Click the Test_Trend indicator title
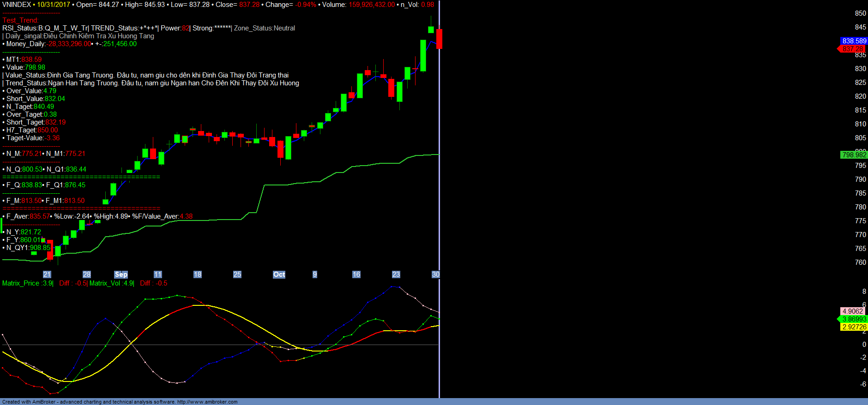 (20, 20)
